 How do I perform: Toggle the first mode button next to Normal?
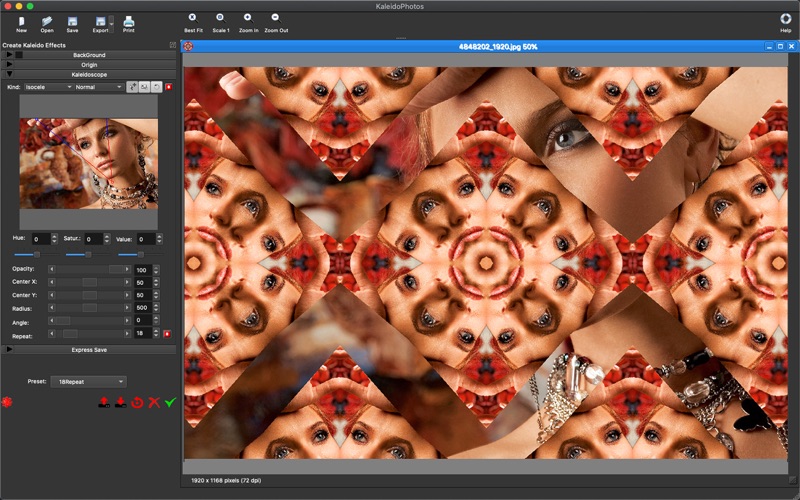pos(132,87)
